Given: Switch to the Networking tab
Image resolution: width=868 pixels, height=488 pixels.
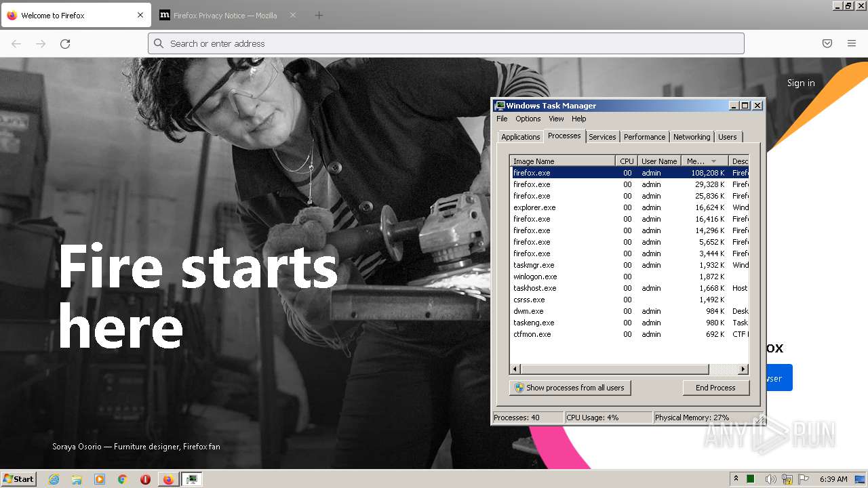Looking at the screenshot, I should point(692,137).
